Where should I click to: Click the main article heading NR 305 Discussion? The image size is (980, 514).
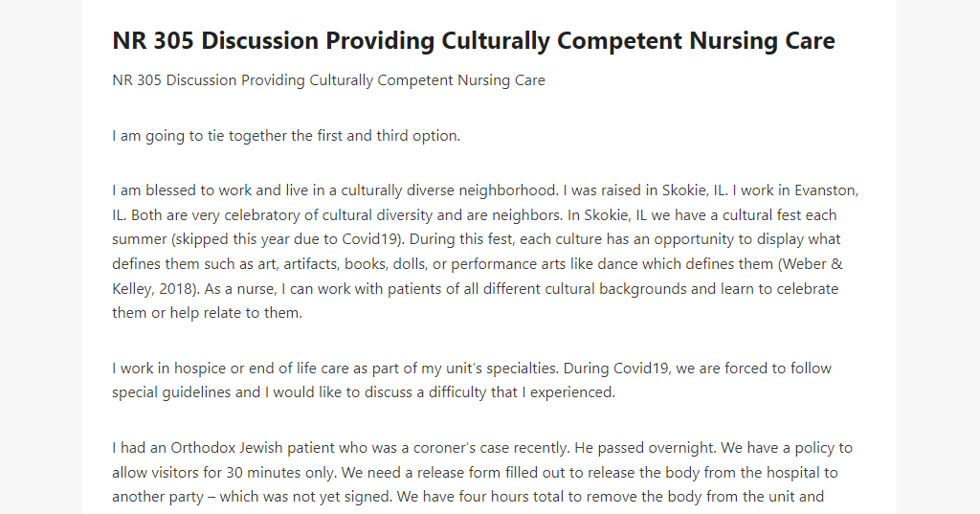(473, 41)
